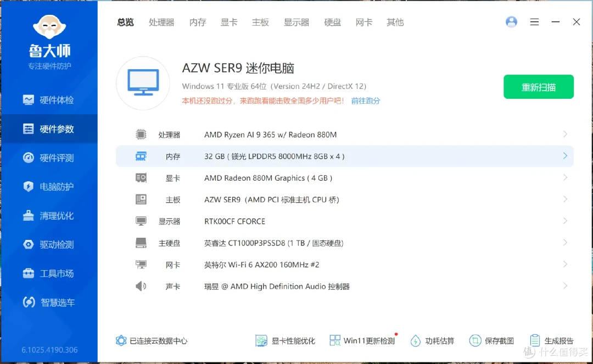Open 显卡性能优化 tool
Screen dimensions: 593x364
tap(285, 340)
